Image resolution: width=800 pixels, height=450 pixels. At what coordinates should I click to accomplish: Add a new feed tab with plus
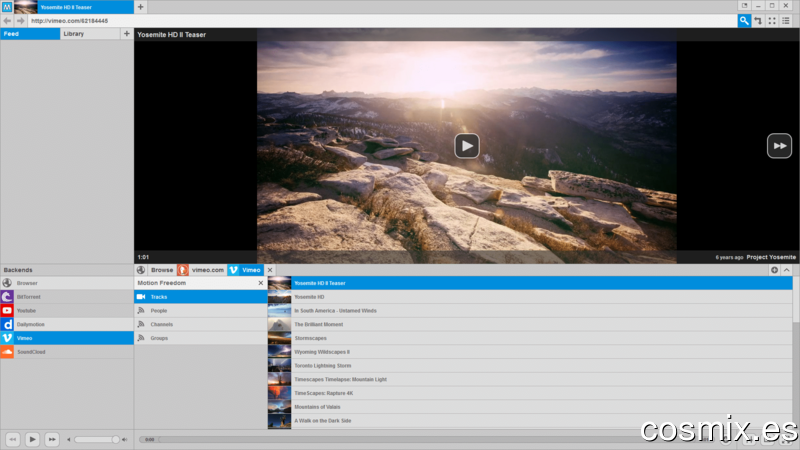pos(127,34)
